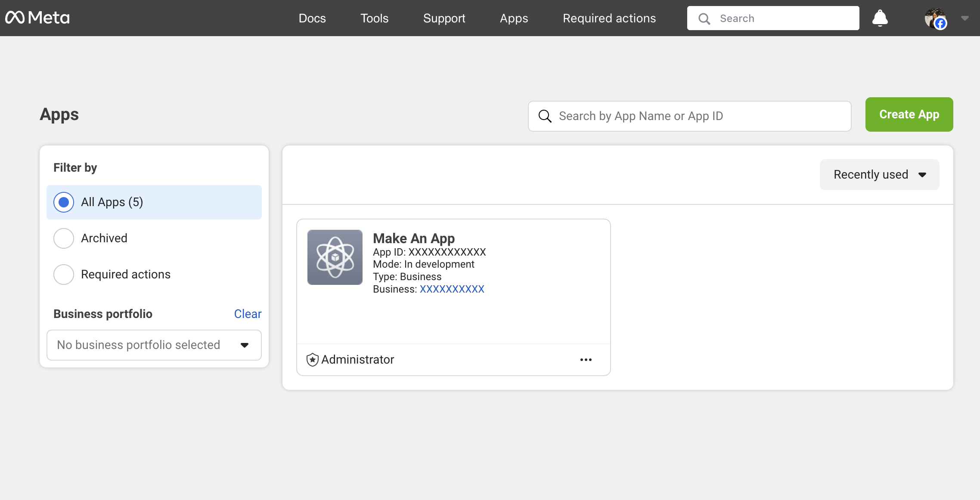Screen dimensions: 980x500
Task: Click the Filter by heading
Action: pyautogui.click(x=75, y=168)
